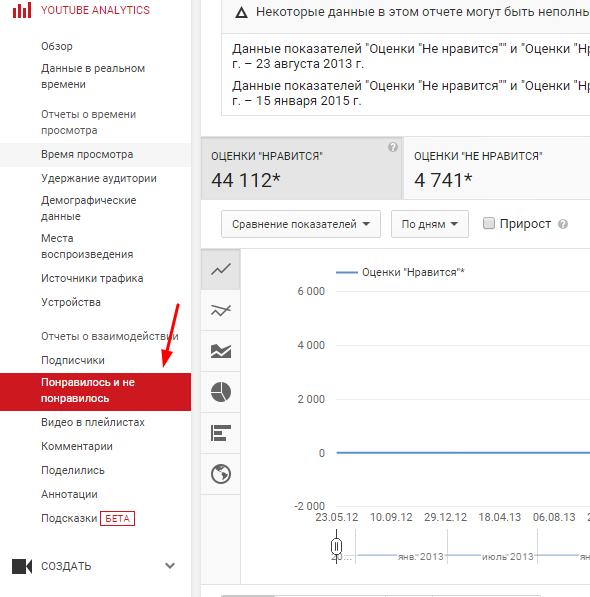
Task: Open Источники трафика report
Action: pos(92,278)
